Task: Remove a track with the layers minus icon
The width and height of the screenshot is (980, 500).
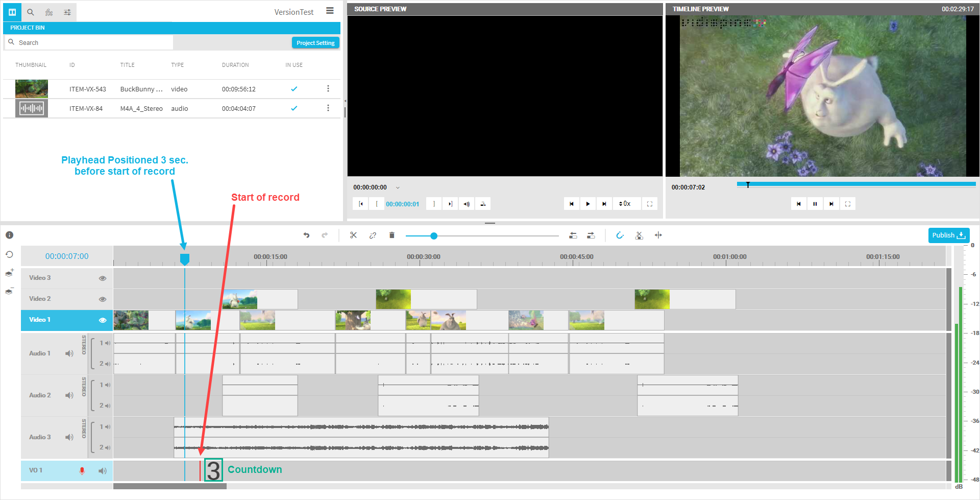Action: click(x=9, y=291)
